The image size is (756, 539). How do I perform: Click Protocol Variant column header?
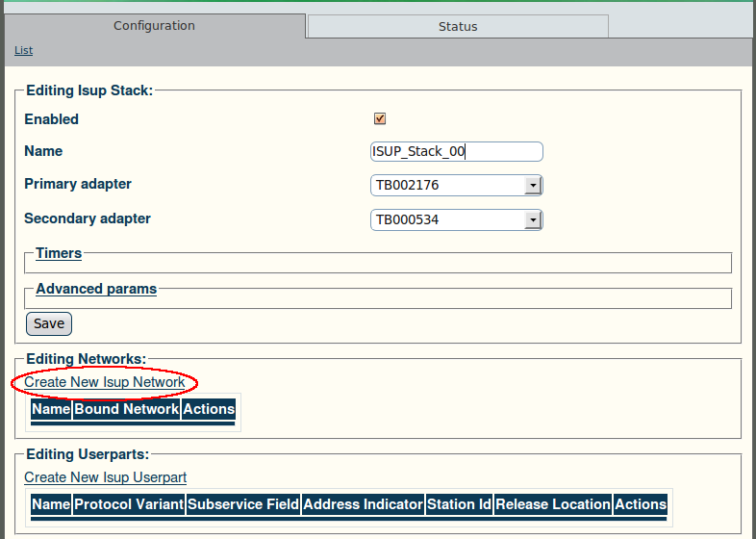pyautogui.click(x=129, y=504)
